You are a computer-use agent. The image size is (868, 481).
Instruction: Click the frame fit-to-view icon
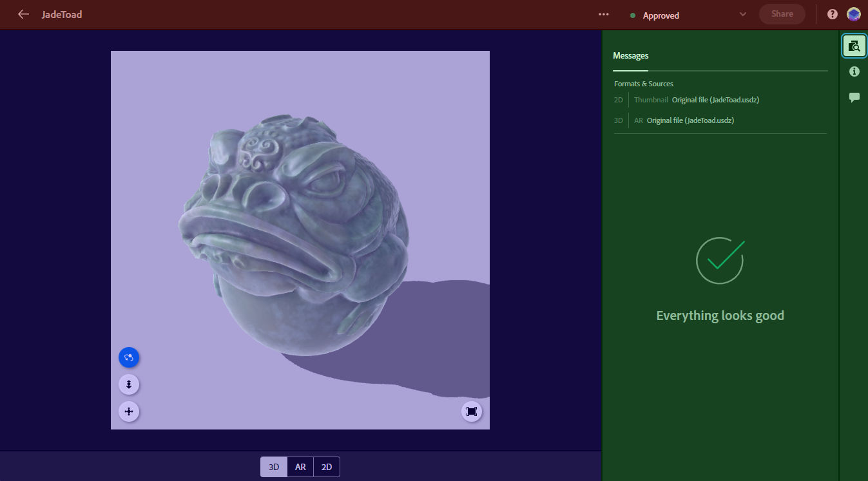(472, 411)
